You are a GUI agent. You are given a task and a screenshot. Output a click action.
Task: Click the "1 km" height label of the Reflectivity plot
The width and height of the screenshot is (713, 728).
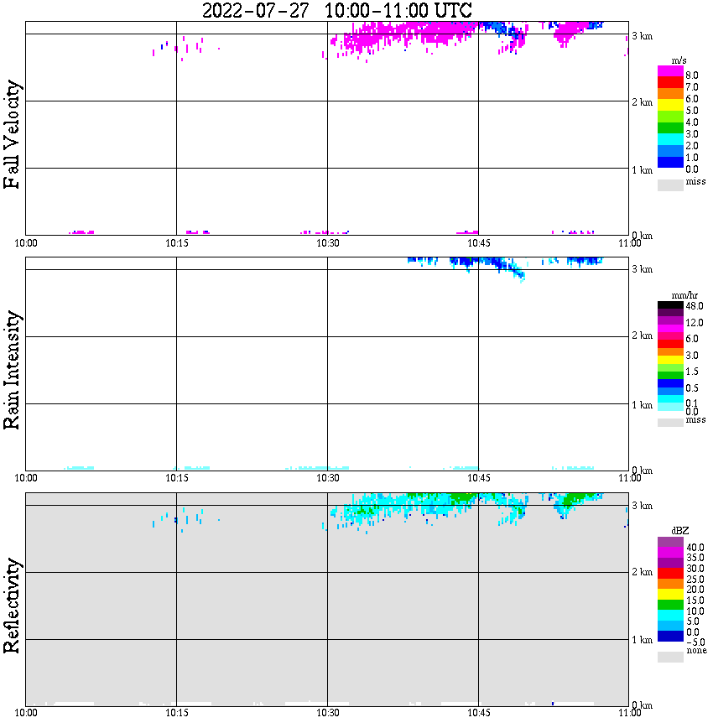[642, 640]
